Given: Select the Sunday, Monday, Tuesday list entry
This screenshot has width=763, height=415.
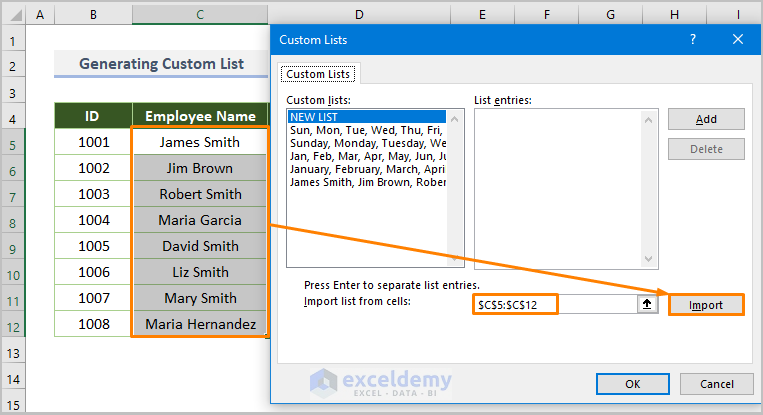Looking at the screenshot, I should pyautogui.click(x=367, y=143).
